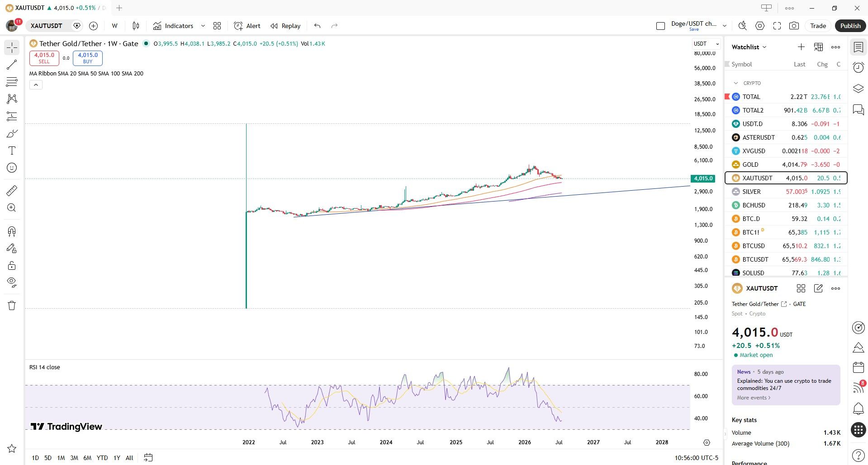Toggle lock all drawing tools

(x=12, y=266)
